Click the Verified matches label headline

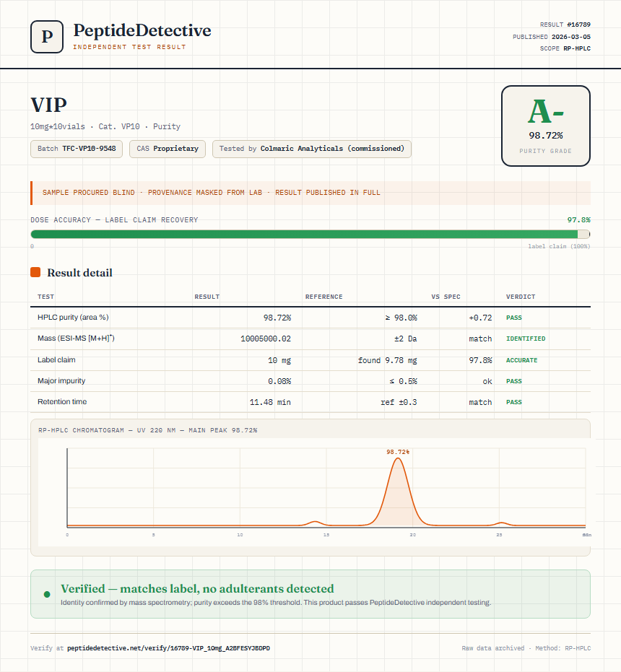point(197,588)
